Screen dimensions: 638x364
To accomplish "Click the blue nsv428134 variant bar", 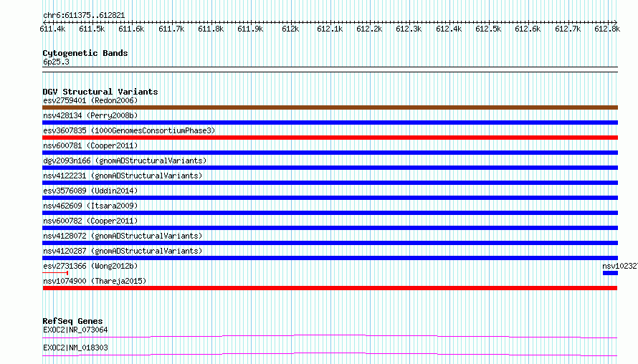I will point(330,123).
